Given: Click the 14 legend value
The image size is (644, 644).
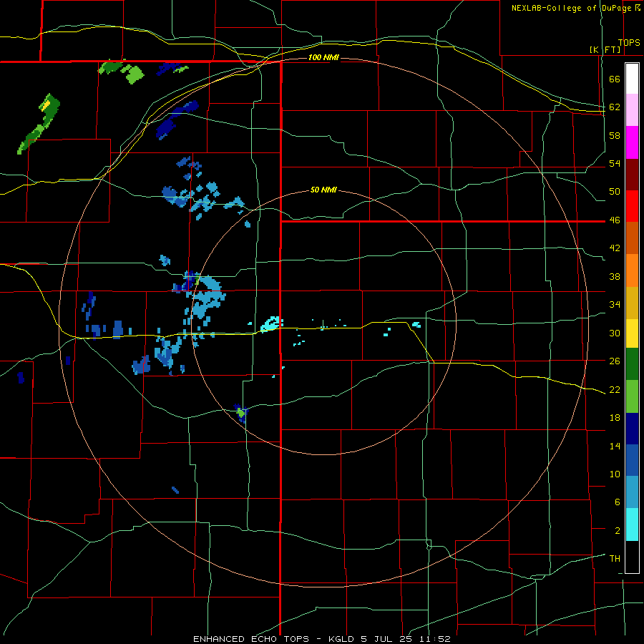Looking at the screenshot, I should click(x=615, y=446).
